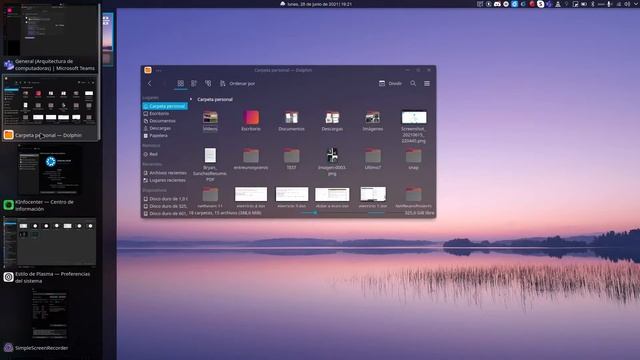The width and height of the screenshot is (640, 360).
Task: Select 'Carpeta personal' in Places sidebar
Action: coord(165,106)
